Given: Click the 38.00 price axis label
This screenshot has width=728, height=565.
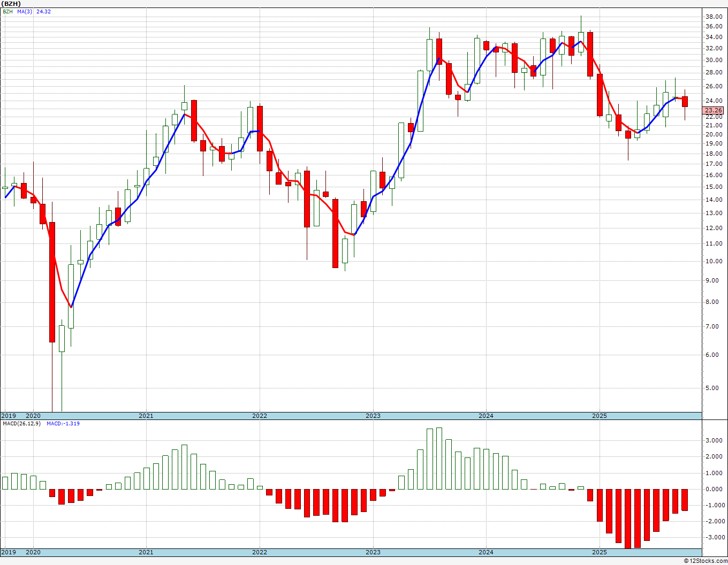Looking at the screenshot, I should coord(714,17).
